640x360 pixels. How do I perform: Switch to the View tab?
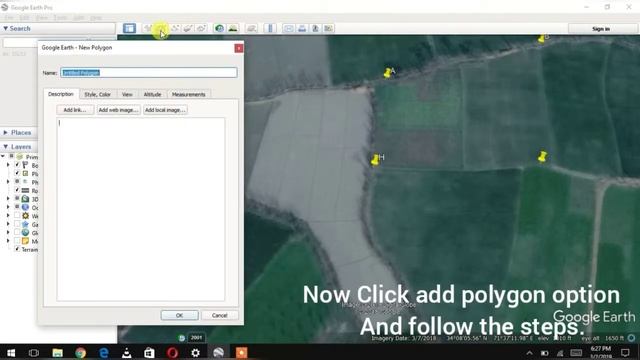(x=127, y=94)
